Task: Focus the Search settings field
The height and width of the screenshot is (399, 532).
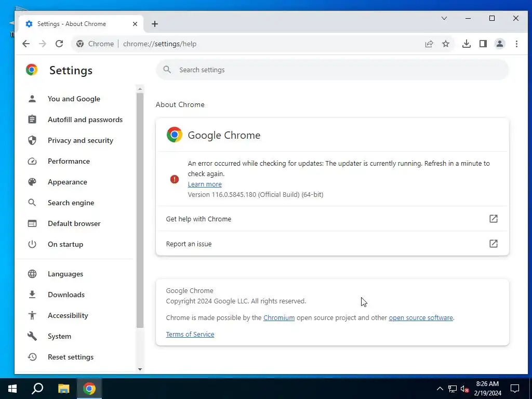Action: [332, 70]
